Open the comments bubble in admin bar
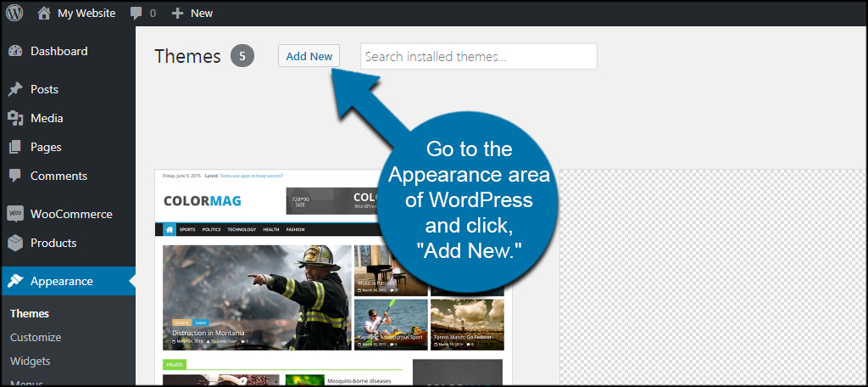This screenshot has width=868, height=387. click(136, 13)
